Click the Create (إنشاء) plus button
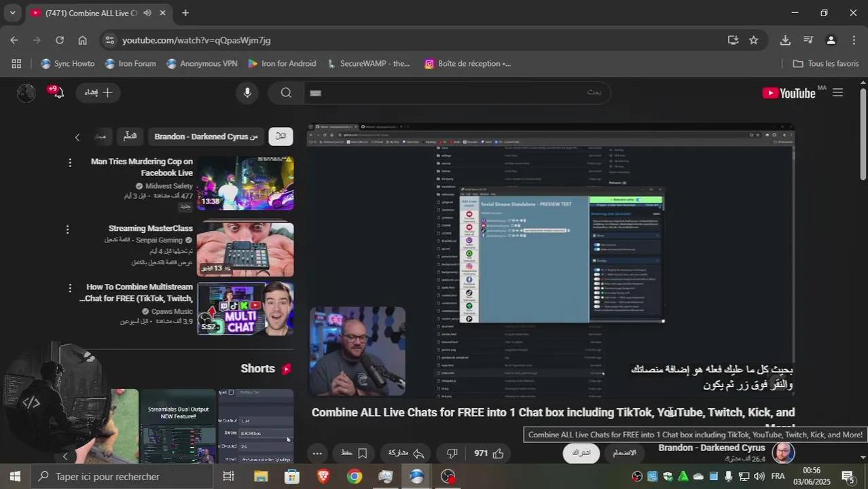868x489 pixels. 98,92
